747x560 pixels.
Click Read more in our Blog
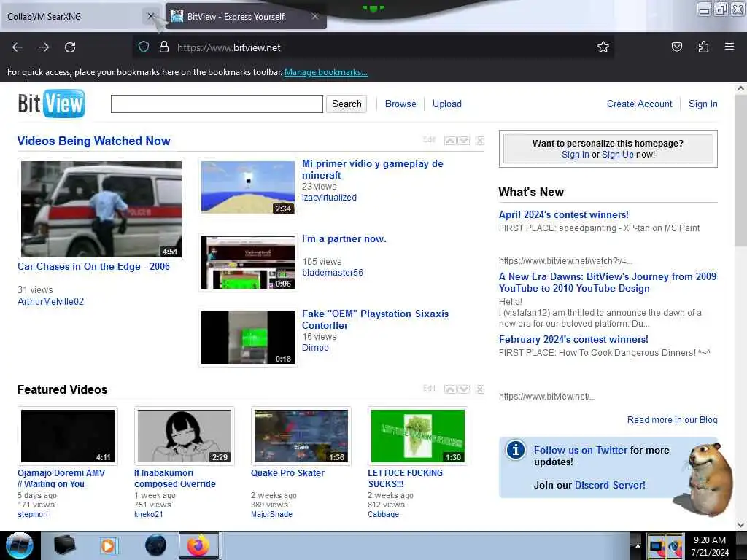pyautogui.click(x=672, y=419)
